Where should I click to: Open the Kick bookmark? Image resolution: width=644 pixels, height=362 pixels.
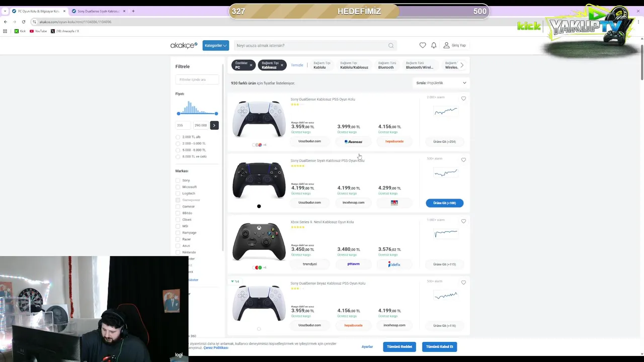pyautogui.click(x=20, y=31)
